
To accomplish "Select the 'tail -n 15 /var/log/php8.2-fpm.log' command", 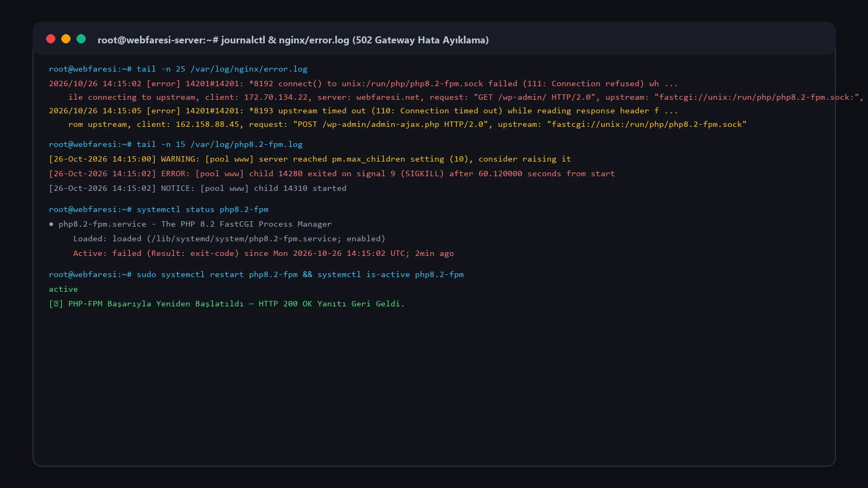I will (x=220, y=145).
